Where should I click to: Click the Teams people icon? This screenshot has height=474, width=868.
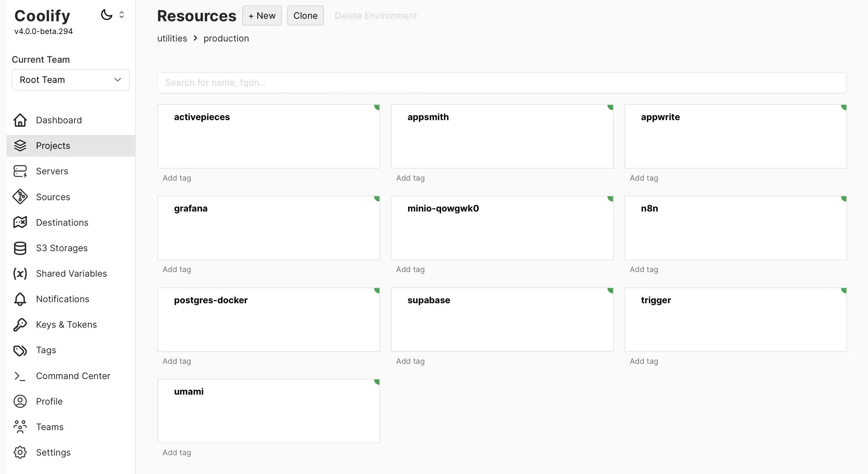[20, 427]
